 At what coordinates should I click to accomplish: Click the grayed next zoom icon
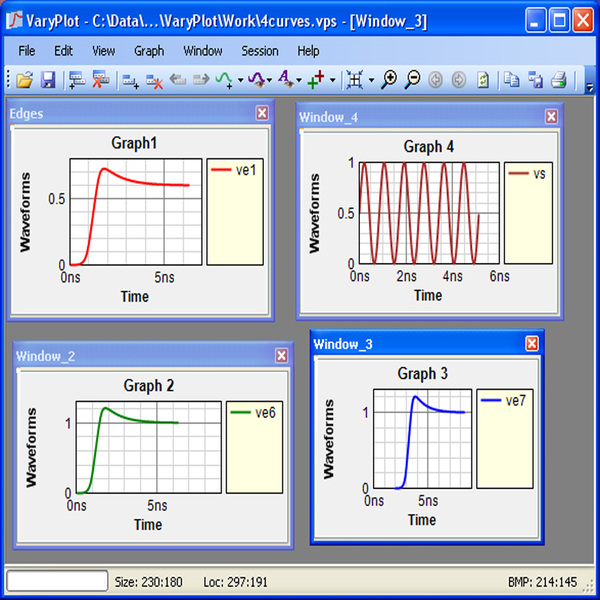click(x=459, y=80)
